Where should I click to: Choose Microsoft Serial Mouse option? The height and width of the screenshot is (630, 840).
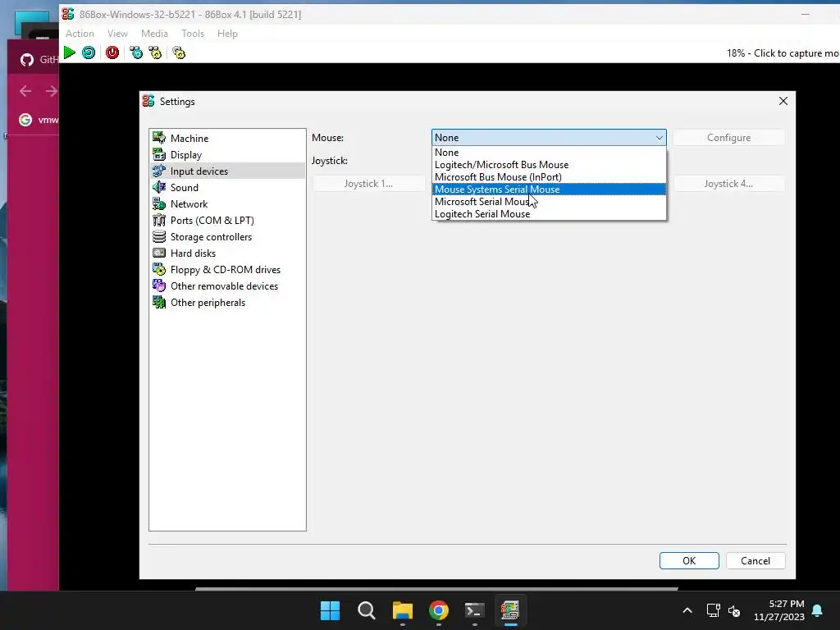[549, 202]
